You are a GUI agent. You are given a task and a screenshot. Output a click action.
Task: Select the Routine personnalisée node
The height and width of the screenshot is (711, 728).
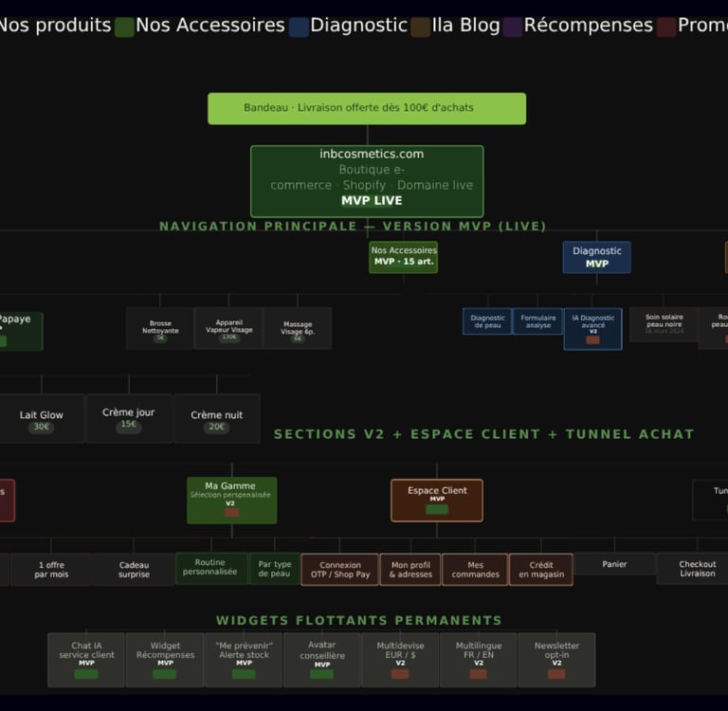211,568
